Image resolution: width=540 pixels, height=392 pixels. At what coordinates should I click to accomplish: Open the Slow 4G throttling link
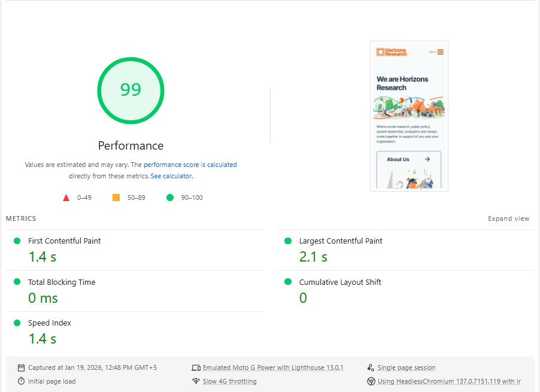(x=229, y=381)
